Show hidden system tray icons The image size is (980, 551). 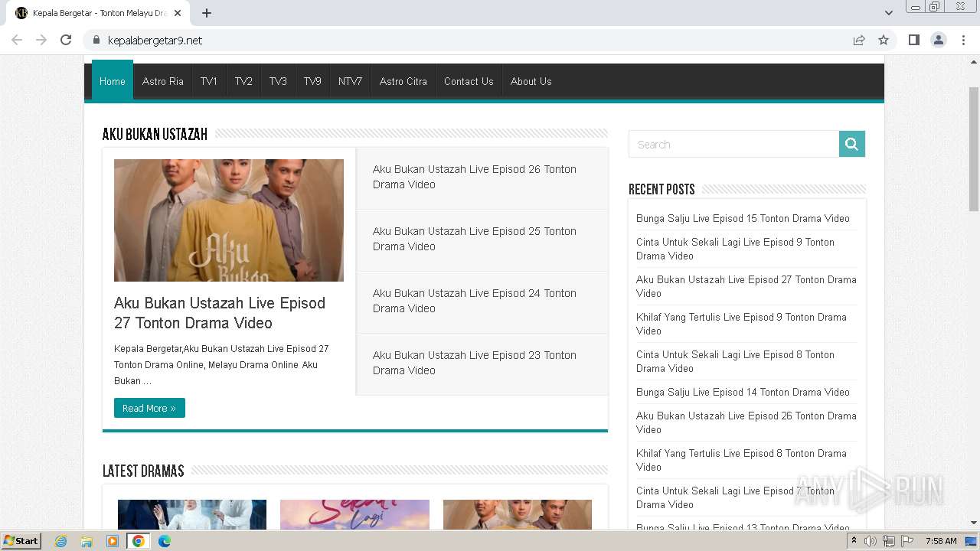(x=854, y=541)
